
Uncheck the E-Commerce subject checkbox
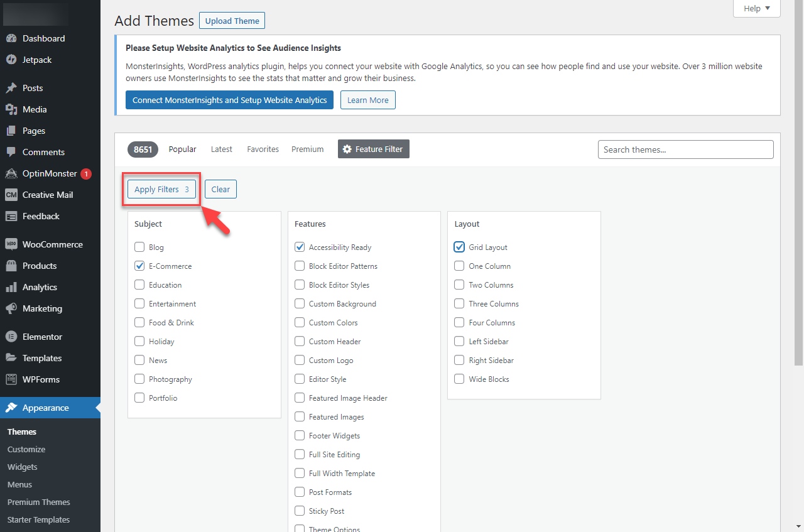tap(139, 266)
